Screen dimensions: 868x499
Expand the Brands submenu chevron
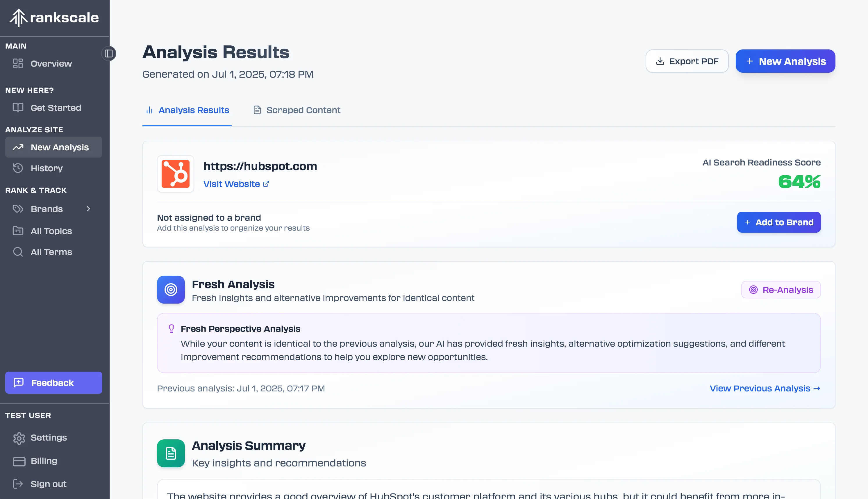click(88, 209)
